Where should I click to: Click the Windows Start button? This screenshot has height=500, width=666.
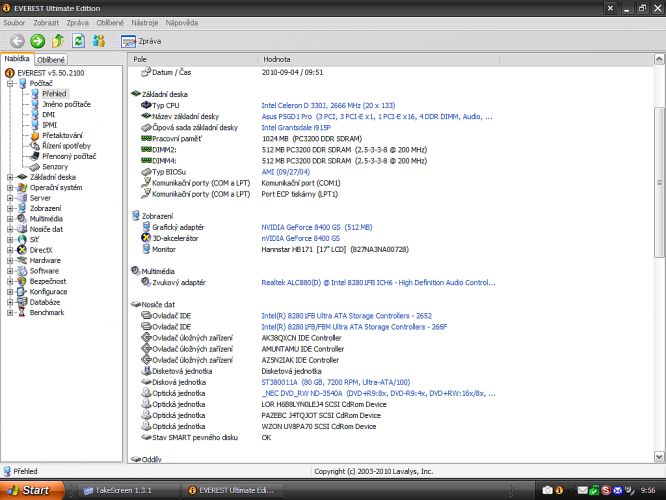pyautogui.click(x=32, y=490)
